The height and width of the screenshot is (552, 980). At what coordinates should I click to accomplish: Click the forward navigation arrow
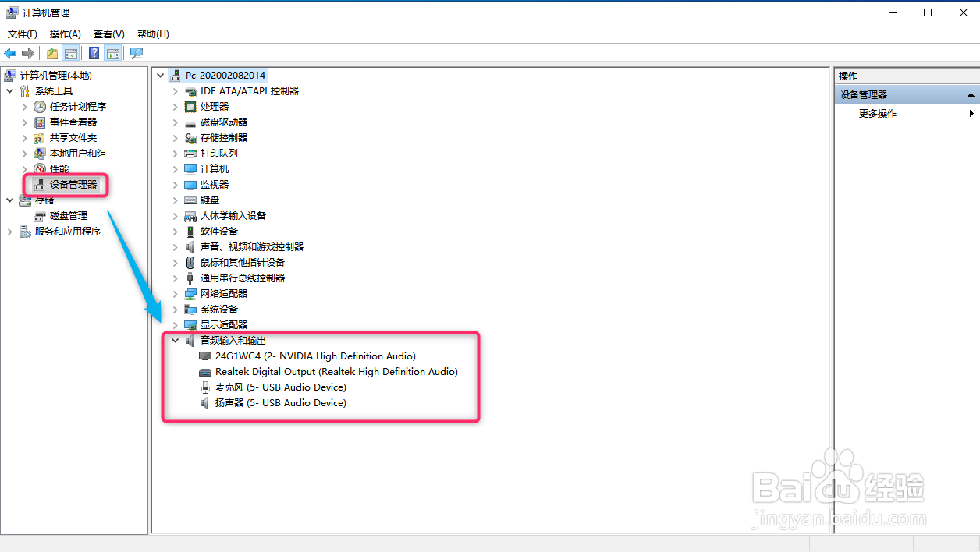[x=27, y=52]
